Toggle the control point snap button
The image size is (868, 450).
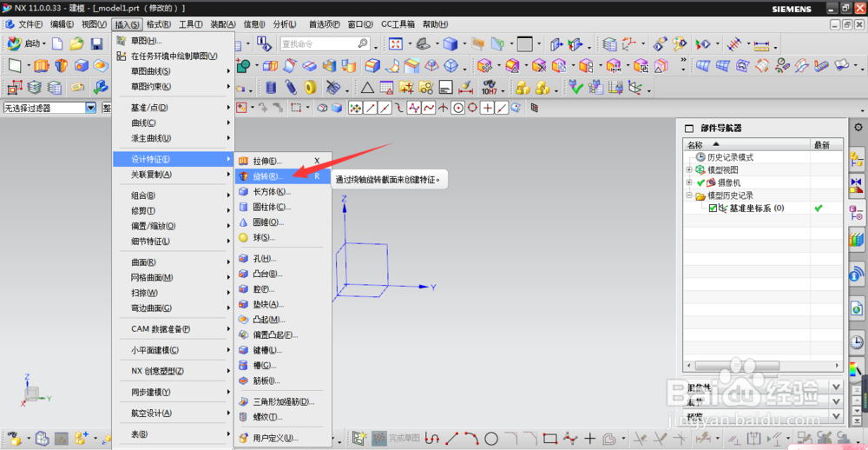tap(399, 108)
